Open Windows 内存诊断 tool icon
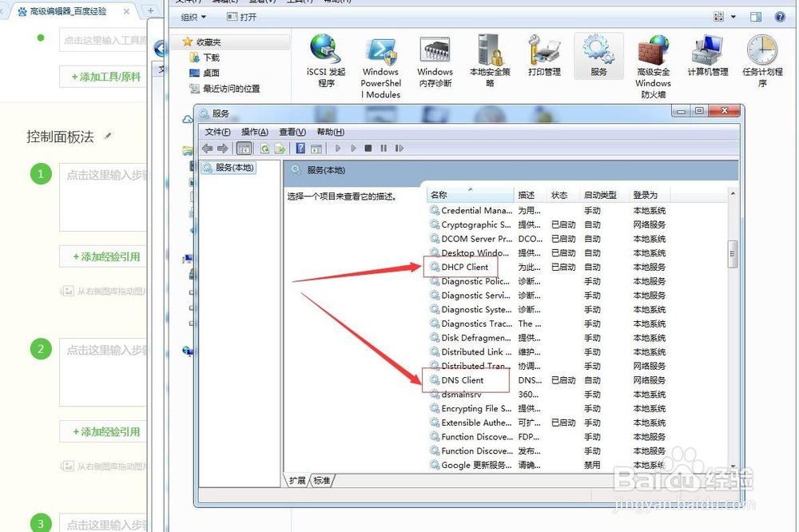The height and width of the screenshot is (532, 799). (435, 62)
